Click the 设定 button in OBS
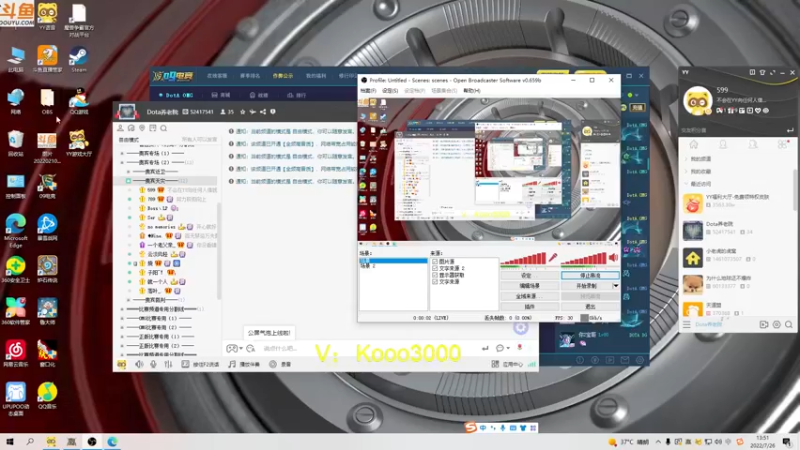 pyautogui.click(x=529, y=276)
